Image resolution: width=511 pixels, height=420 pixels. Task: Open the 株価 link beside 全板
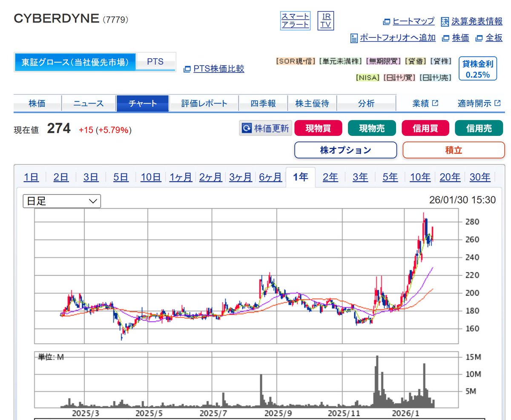(460, 38)
